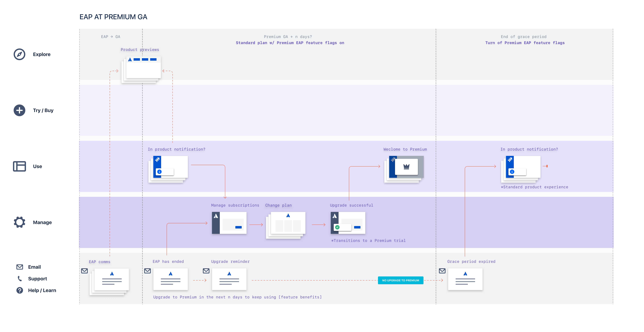Click the Try / Buy row label
The image size is (644, 332).
pos(43,110)
